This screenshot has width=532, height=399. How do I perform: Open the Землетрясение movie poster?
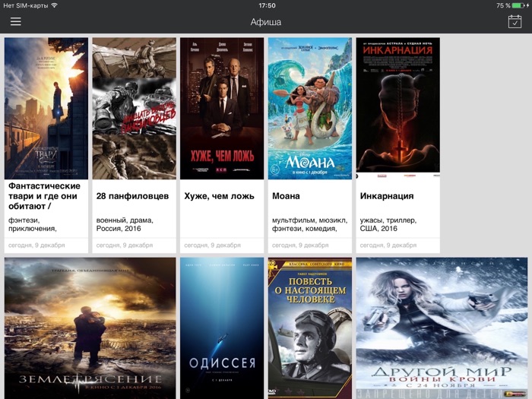tap(90, 328)
